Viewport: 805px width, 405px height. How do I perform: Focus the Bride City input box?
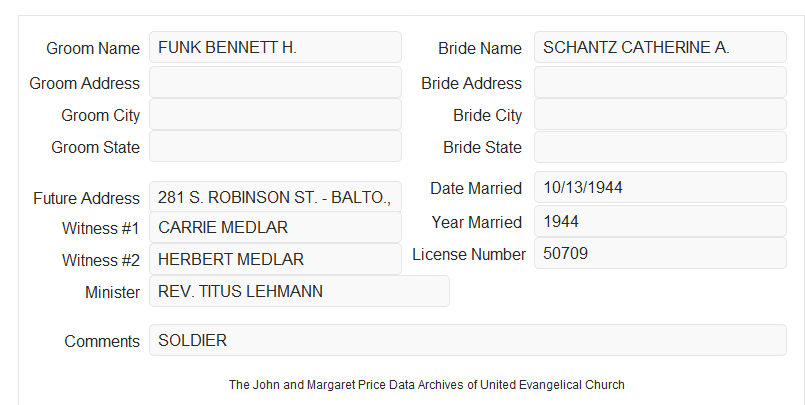point(660,114)
